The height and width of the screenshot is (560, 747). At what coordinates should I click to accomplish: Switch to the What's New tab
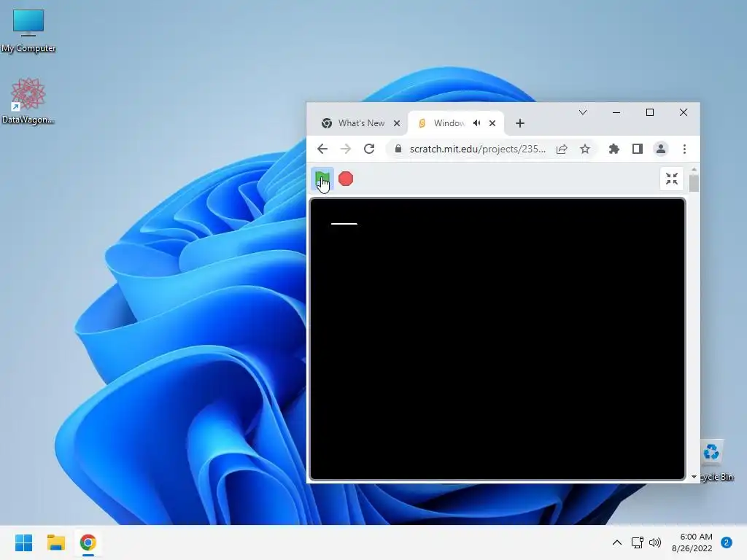click(360, 123)
